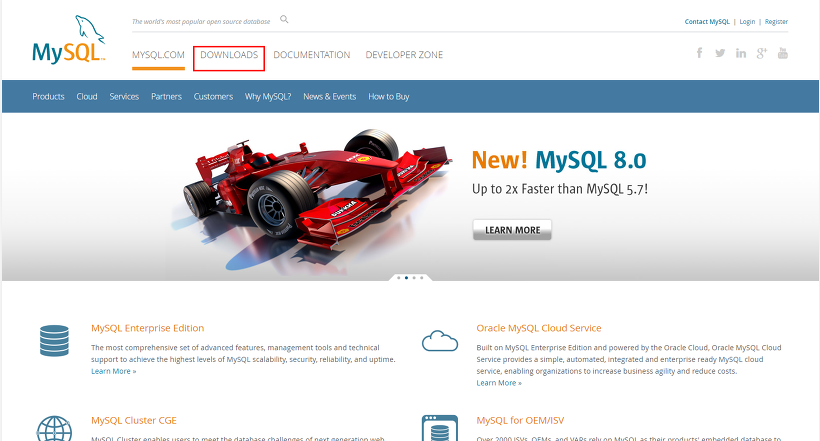The height and width of the screenshot is (441, 820).
Task: Open the How to Buy menu item
Action: click(x=389, y=97)
